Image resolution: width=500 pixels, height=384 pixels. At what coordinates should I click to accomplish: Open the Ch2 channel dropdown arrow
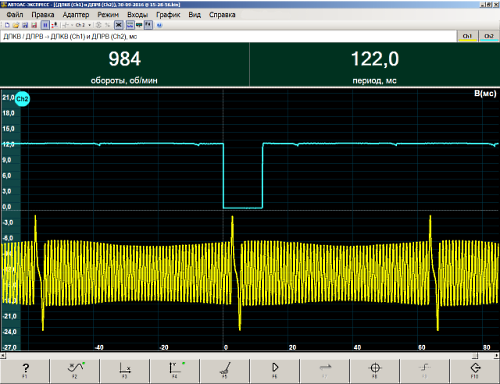89,25
